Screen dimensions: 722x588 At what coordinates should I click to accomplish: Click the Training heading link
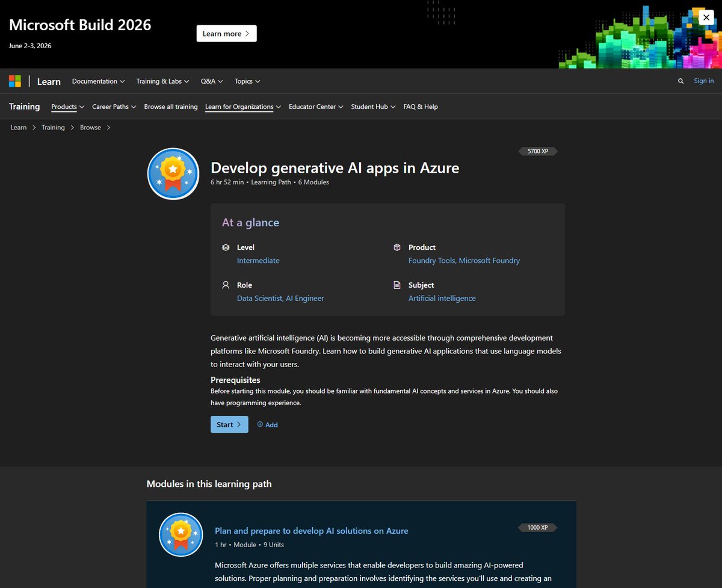(x=24, y=107)
